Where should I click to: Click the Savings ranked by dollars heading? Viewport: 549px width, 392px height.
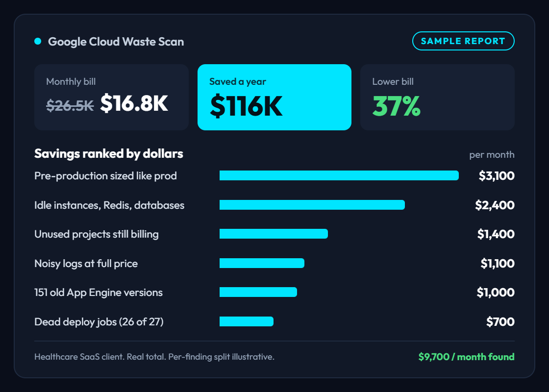109,154
